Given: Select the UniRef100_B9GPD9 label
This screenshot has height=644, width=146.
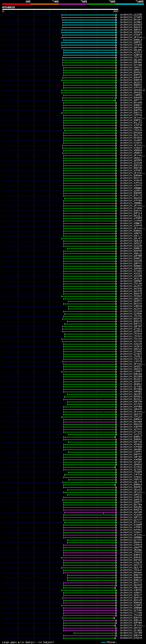Looking at the screenshot, I should (131, 251).
